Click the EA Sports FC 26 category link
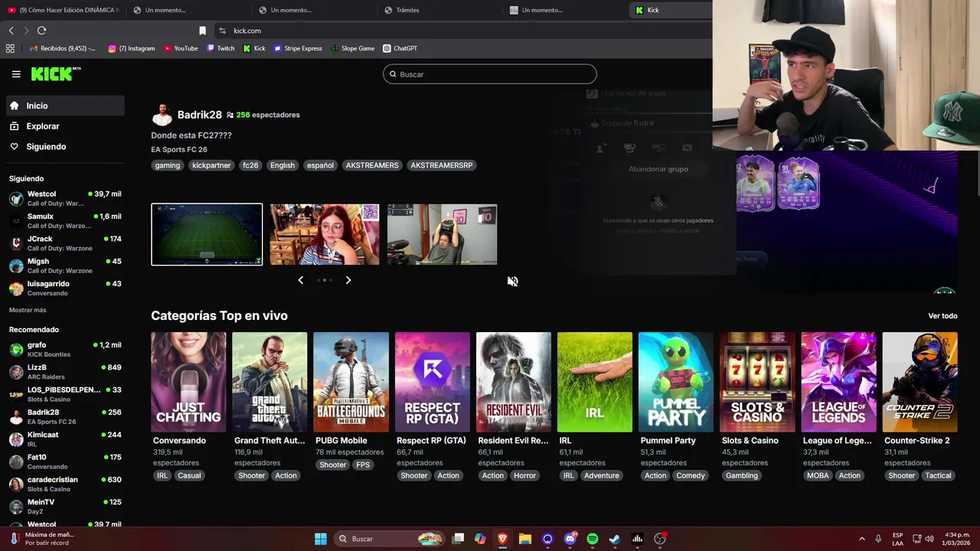Viewport: 980px width, 551px height. 179,149
